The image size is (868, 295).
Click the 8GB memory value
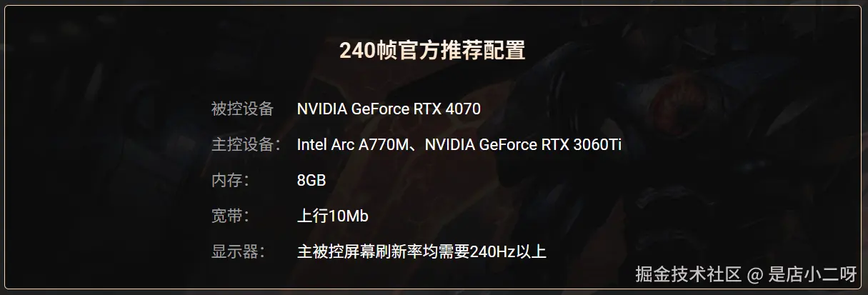[x=311, y=181]
